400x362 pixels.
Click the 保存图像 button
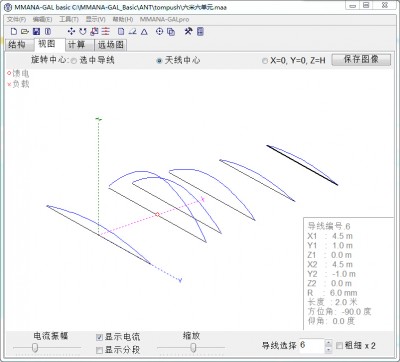point(361,60)
